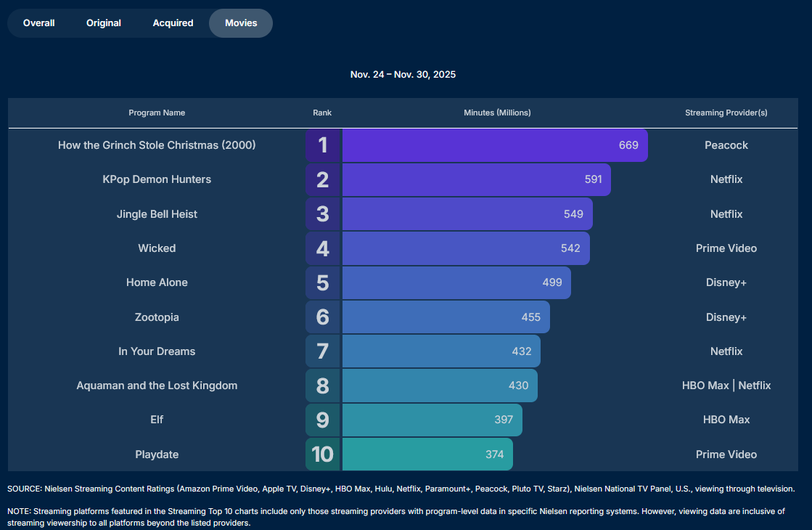Click rank 8 number badge
Screen dimensions: 812x530
click(323, 386)
